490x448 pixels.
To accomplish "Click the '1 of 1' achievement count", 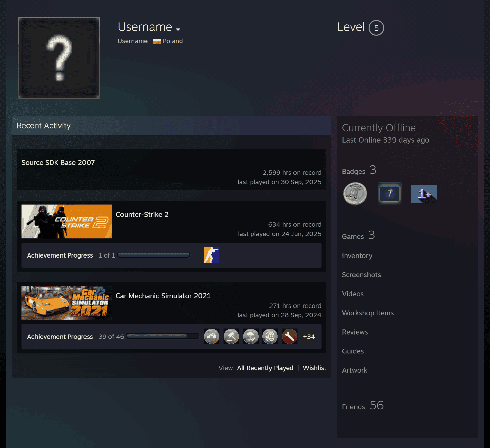I will 107,255.
